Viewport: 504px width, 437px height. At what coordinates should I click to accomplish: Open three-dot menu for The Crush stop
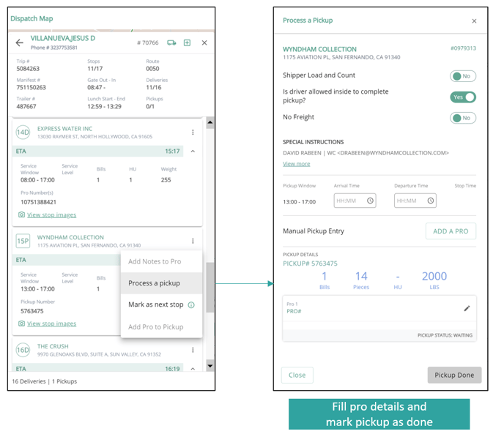(193, 350)
